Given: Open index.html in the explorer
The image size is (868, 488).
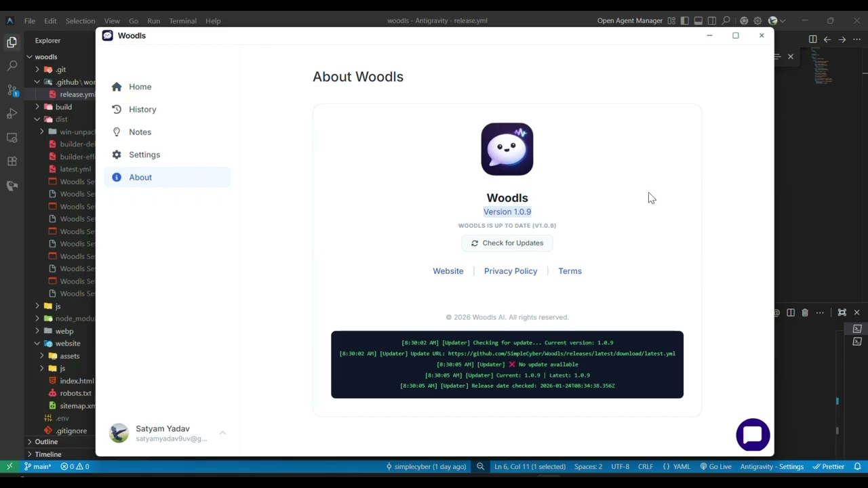Looking at the screenshot, I should click(x=77, y=381).
